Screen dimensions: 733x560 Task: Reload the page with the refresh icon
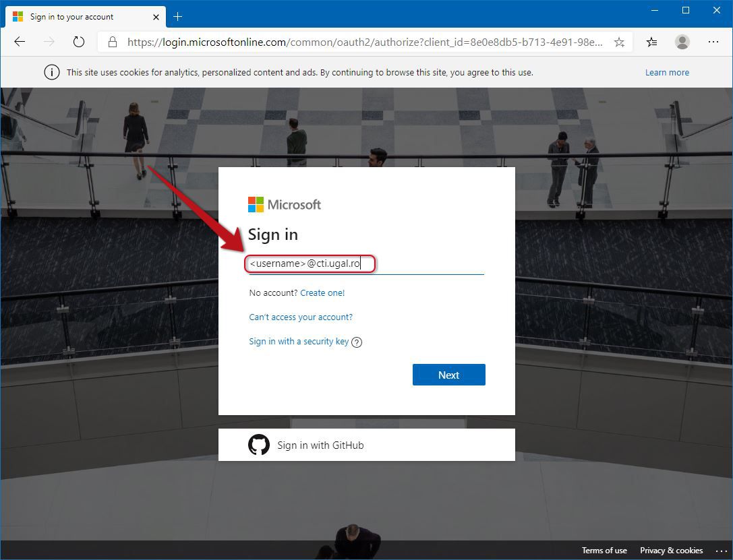point(79,42)
